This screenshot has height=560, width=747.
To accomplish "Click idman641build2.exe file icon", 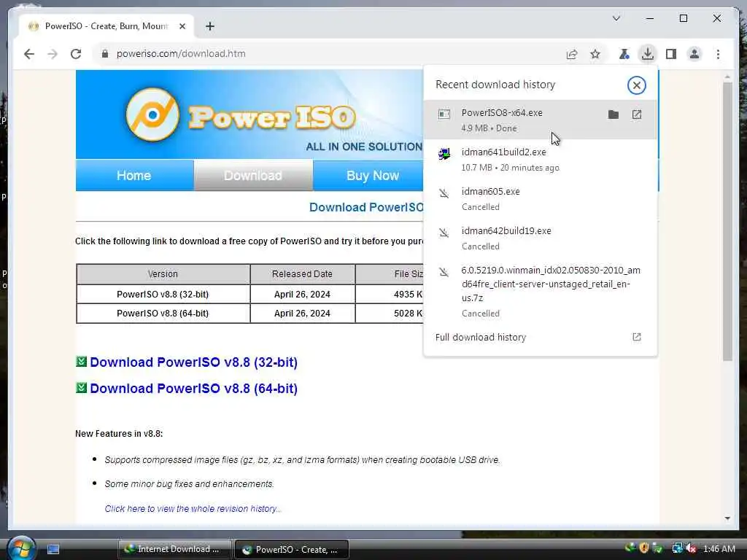I will click(x=444, y=154).
